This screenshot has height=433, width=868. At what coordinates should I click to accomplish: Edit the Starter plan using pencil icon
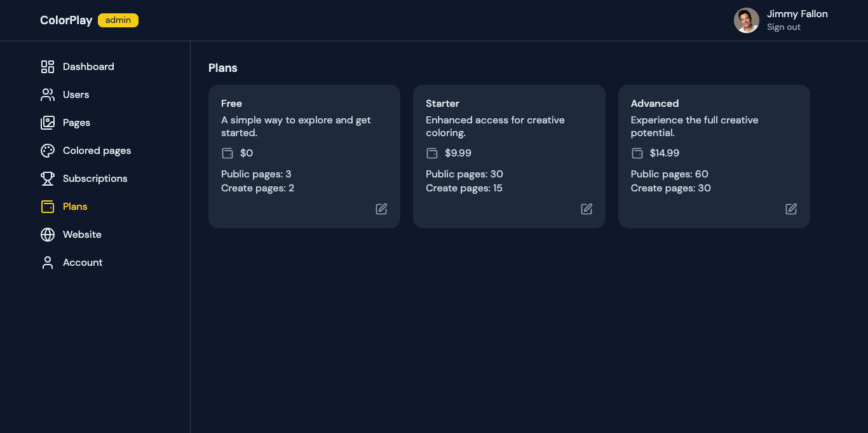(x=587, y=209)
